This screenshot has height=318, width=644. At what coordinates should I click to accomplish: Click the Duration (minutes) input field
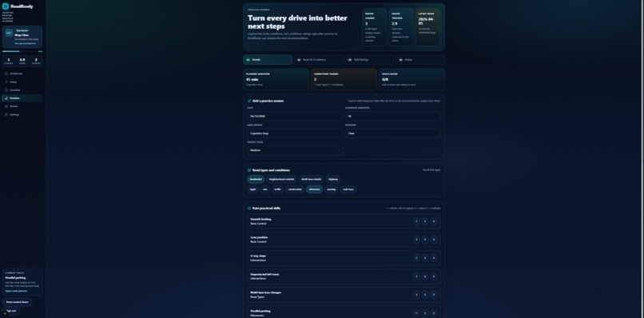[392, 117]
